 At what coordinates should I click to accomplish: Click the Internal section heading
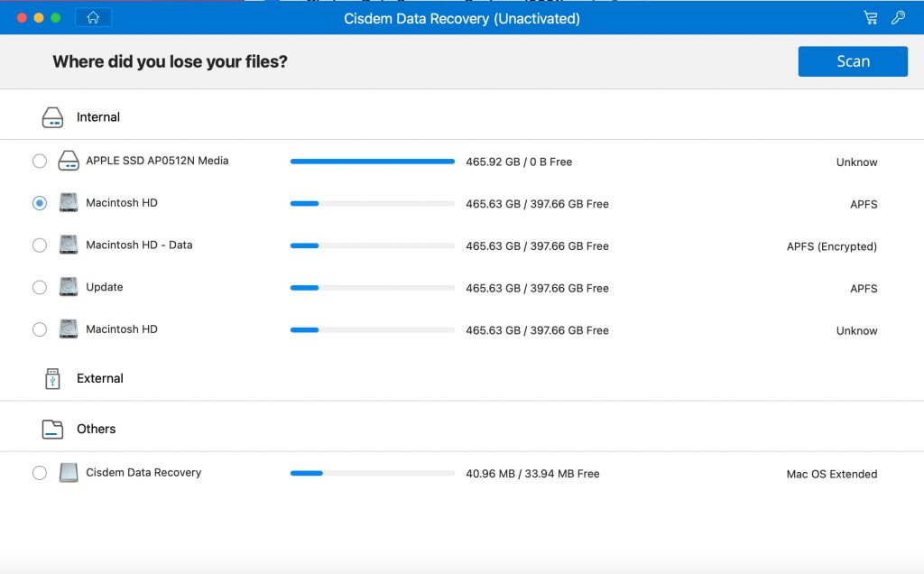coord(97,117)
